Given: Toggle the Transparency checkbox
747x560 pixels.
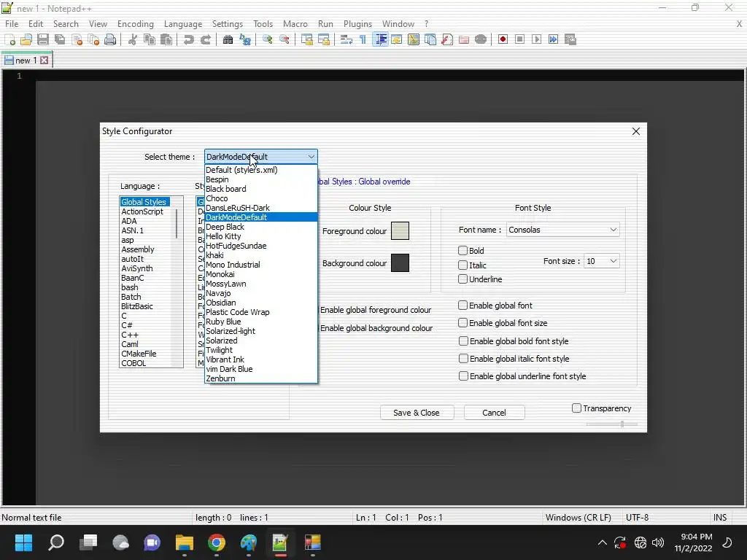Looking at the screenshot, I should pos(576,408).
